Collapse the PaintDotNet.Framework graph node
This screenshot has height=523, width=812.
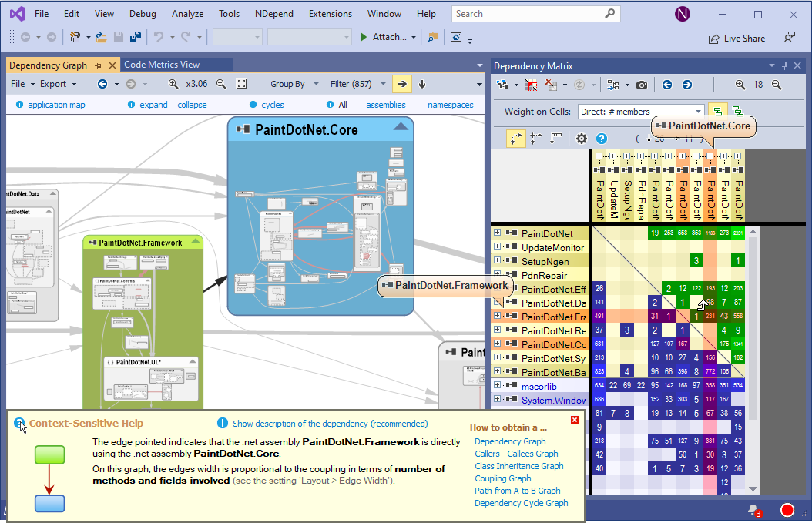[x=196, y=241]
